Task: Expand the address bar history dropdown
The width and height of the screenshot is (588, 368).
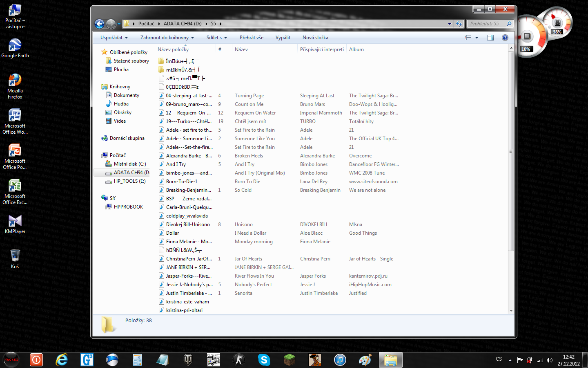Action: (x=450, y=24)
